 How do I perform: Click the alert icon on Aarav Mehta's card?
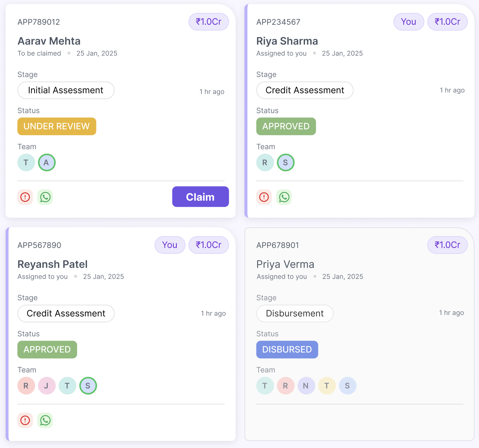25,197
